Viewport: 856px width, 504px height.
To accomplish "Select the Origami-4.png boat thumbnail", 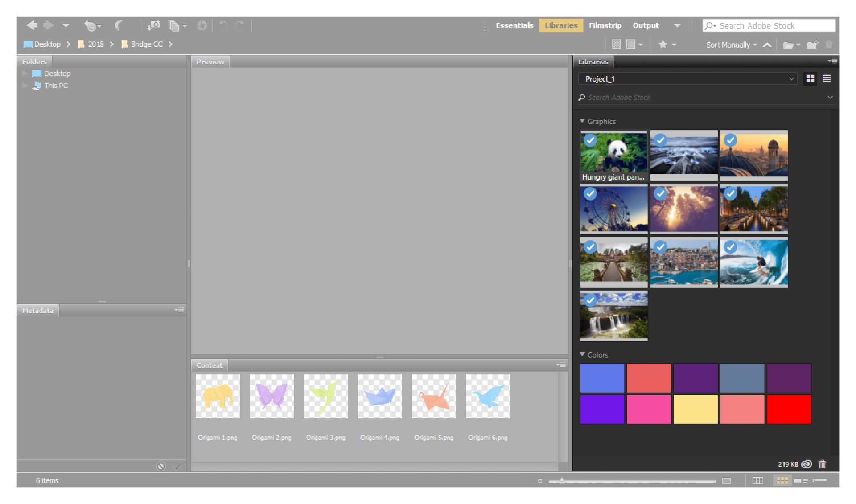I will coord(380,396).
